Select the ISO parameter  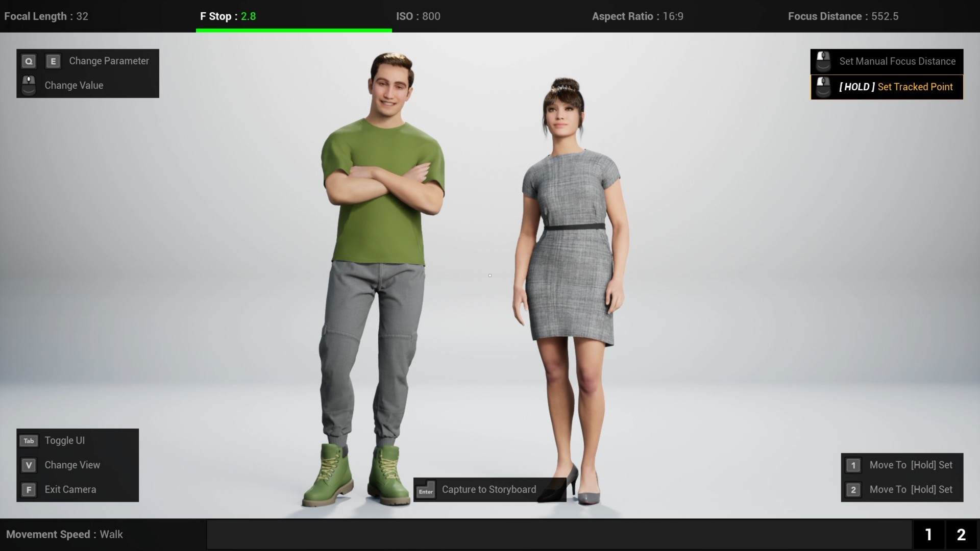pyautogui.click(x=418, y=16)
